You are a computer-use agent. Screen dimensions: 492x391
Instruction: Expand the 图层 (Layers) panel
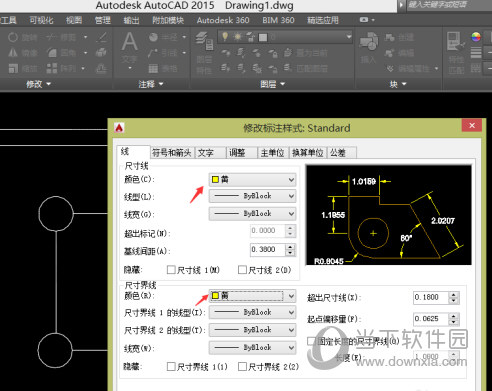[x=272, y=84]
